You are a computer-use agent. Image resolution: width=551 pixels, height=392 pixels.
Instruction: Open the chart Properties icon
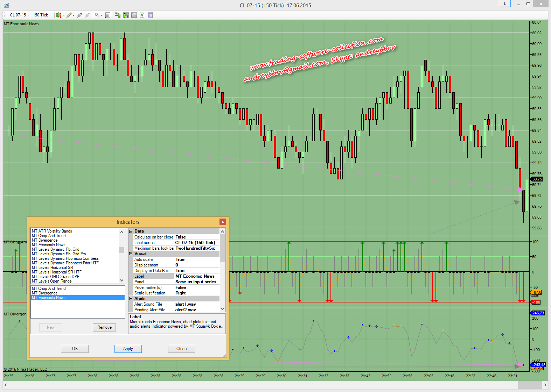coord(150,15)
